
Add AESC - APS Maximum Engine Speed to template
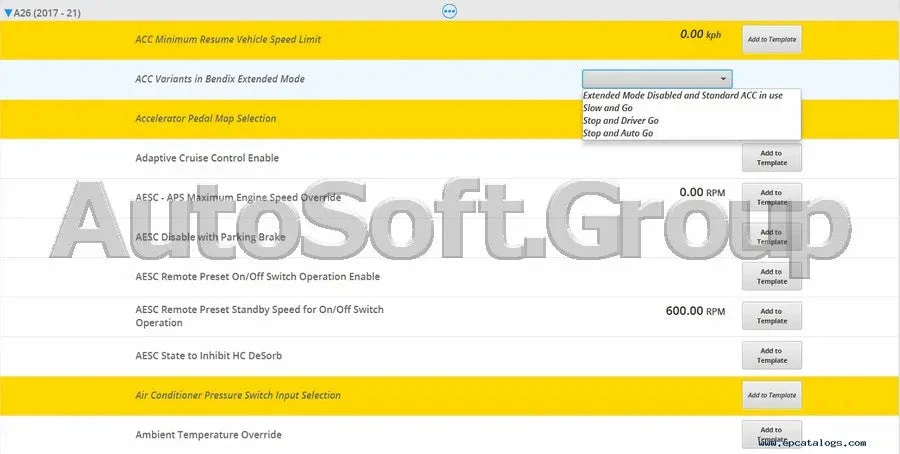[771, 197]
